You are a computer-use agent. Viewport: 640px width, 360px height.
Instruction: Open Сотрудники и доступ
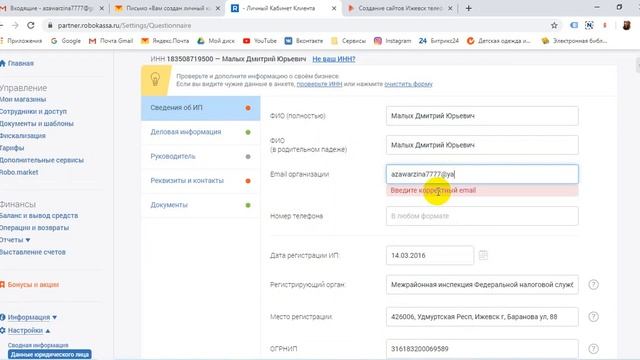(33, 111)
